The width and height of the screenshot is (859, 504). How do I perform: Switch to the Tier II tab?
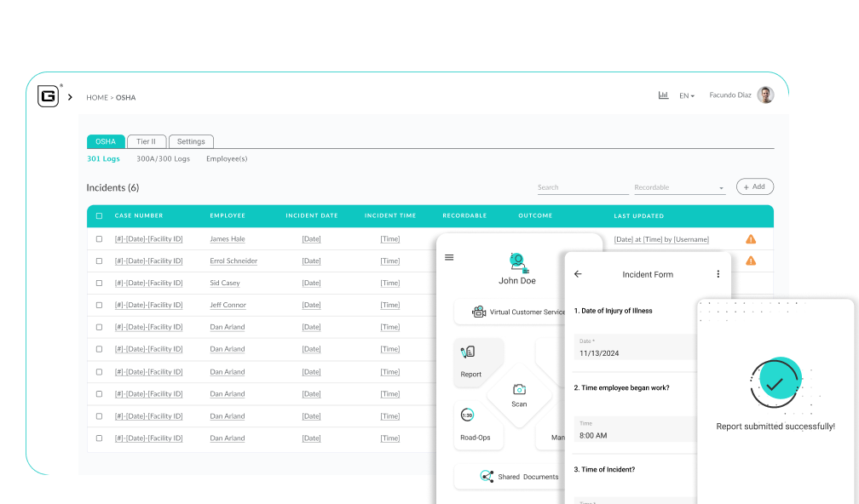(147, 141)
